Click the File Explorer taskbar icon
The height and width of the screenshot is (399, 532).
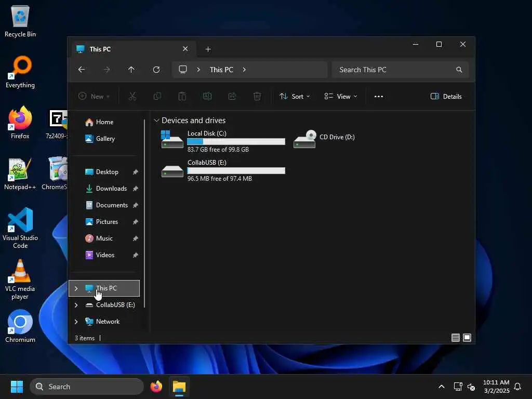(179, 387)
